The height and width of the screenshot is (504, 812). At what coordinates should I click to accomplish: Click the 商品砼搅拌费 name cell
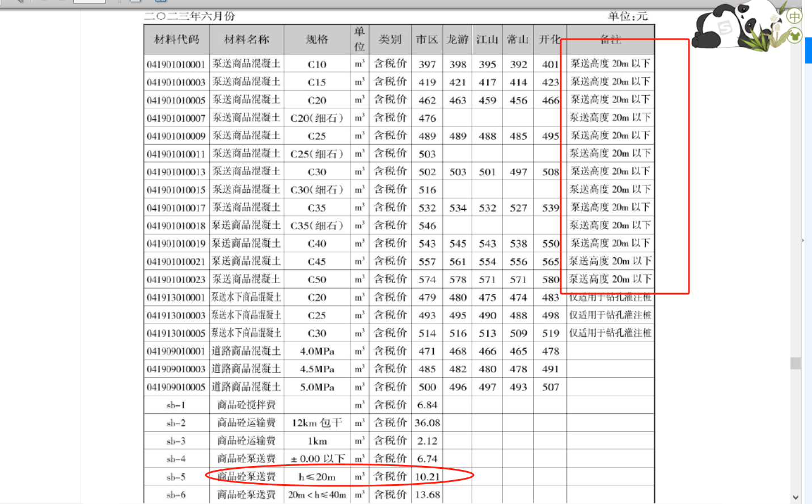(246, 405)
